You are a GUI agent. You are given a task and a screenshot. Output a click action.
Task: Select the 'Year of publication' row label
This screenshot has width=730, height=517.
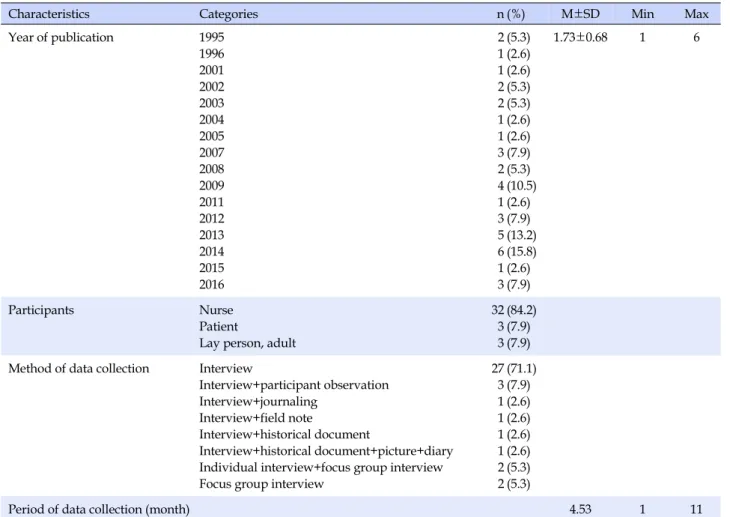pyautogui.click(x=61, y=37)
